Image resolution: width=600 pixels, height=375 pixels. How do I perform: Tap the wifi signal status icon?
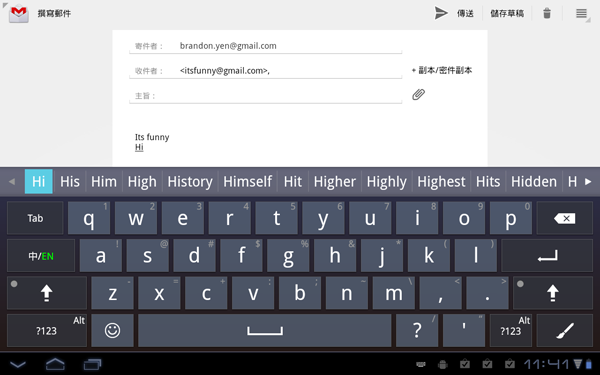point(578,364)
